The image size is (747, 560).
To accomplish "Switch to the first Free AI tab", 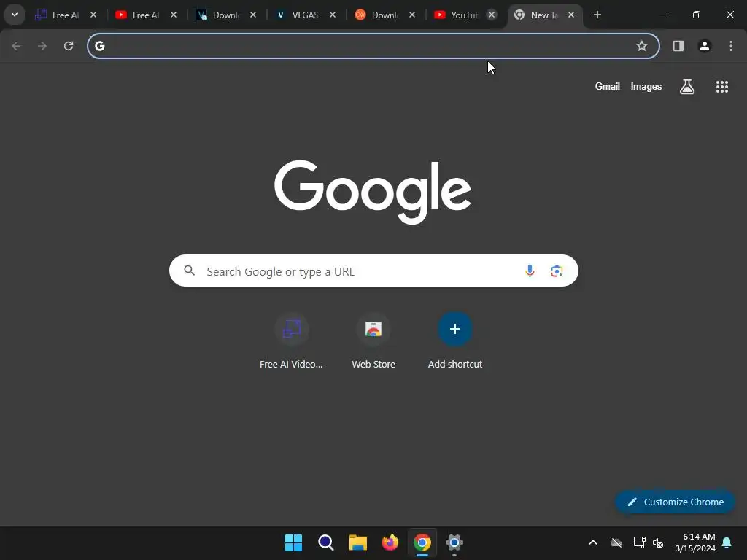I will (x=66, y=15).
